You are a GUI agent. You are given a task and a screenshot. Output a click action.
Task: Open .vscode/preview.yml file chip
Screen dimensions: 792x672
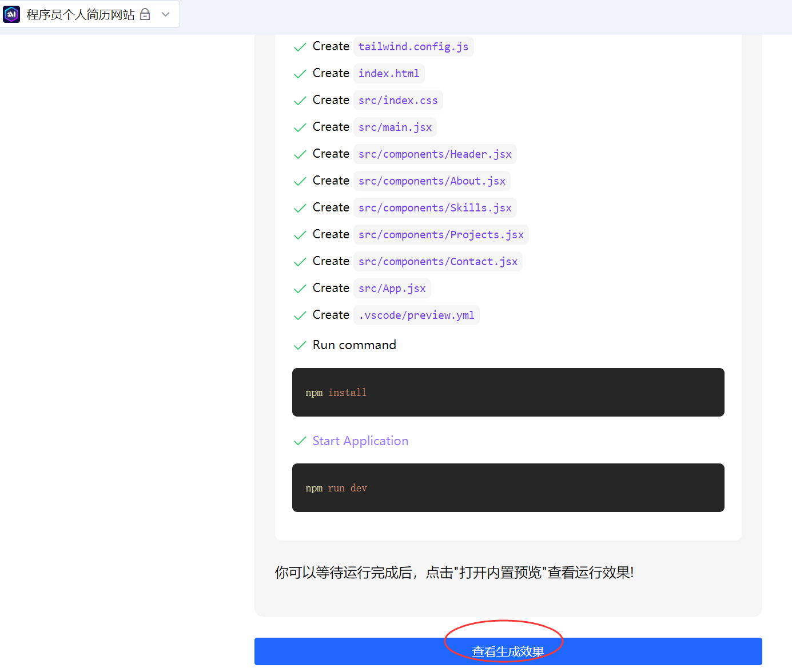(x=416, y=315)
